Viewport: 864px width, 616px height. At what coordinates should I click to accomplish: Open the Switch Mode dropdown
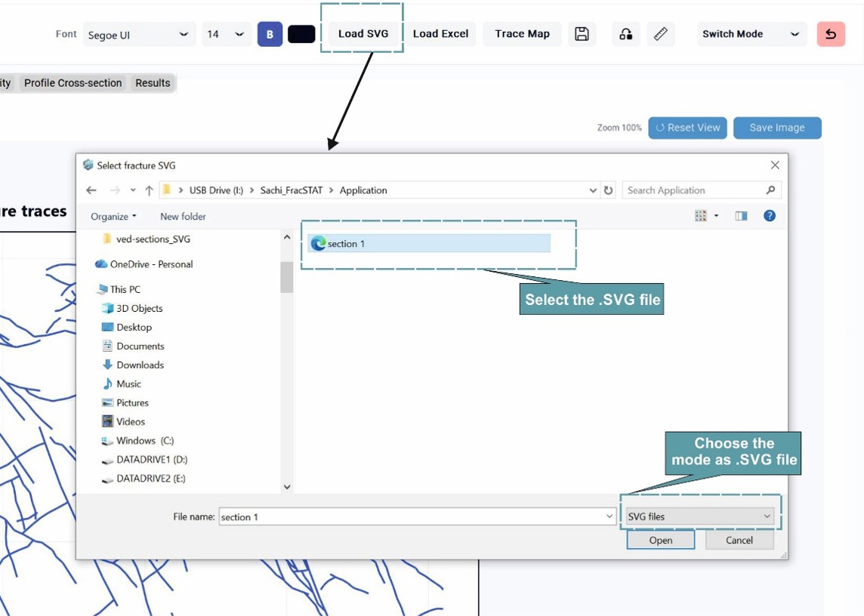pyautogui.click(x=751, y=34)
